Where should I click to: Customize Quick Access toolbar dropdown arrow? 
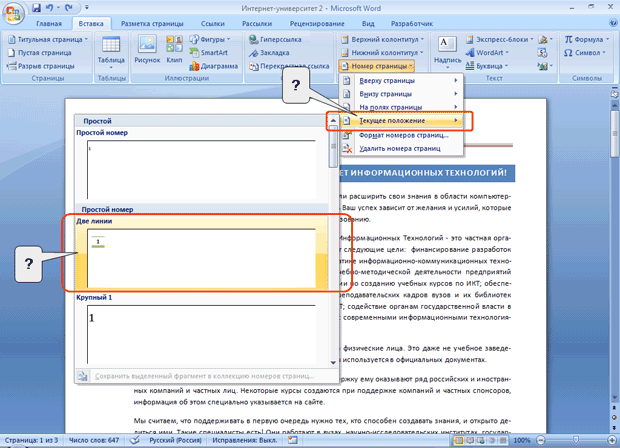pyautogui.click(x=87, y=8)
